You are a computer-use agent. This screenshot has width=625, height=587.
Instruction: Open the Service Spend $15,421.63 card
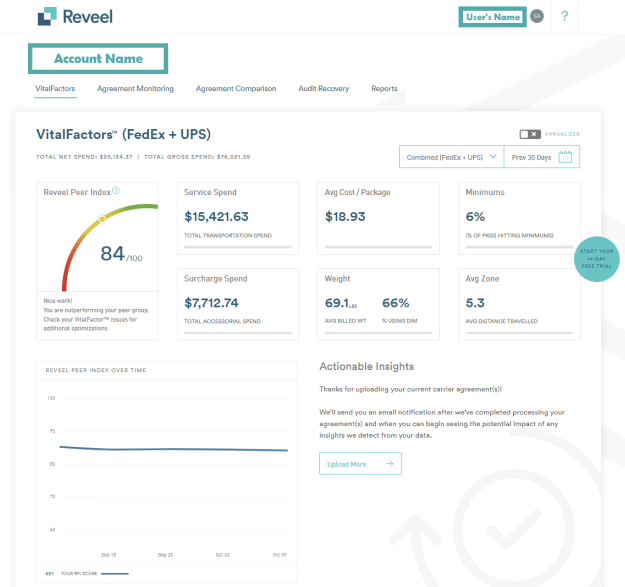coord(238,218)
